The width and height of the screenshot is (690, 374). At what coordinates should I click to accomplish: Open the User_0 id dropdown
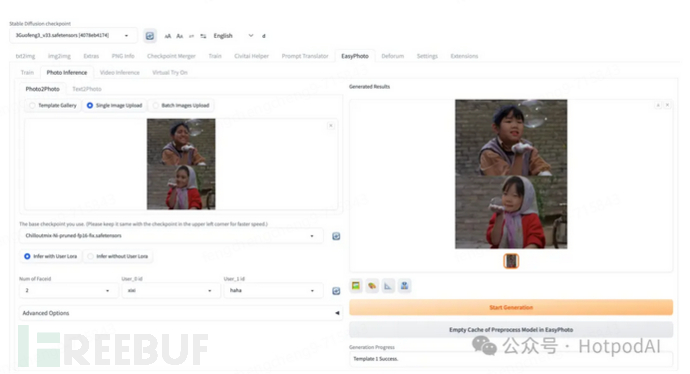(170, 290)
